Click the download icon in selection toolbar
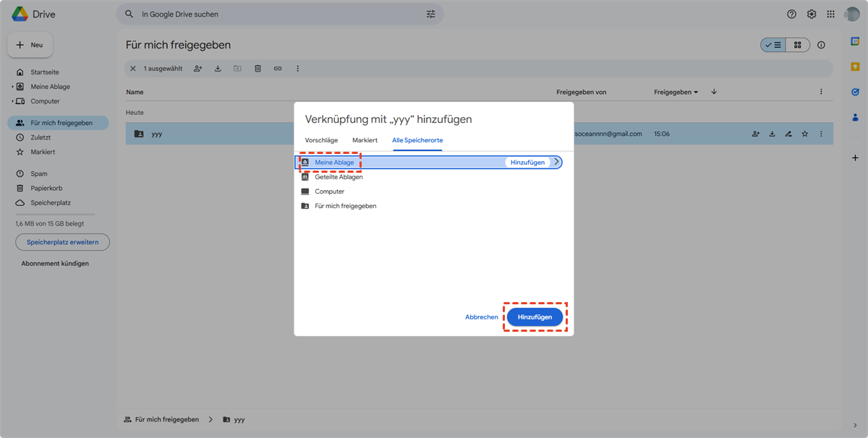 click(x=218, y=69)
